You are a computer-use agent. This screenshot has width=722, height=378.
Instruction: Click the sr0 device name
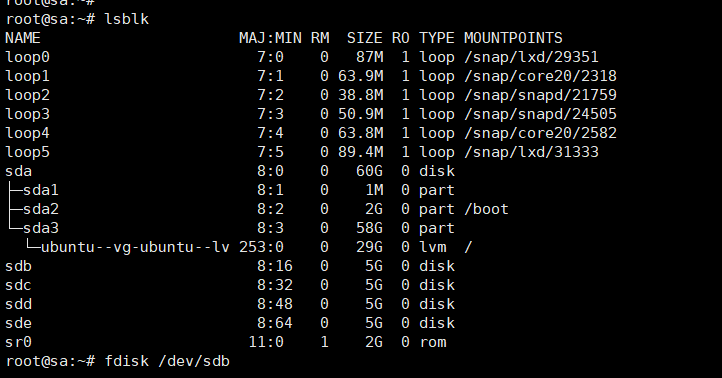[18, 342]
